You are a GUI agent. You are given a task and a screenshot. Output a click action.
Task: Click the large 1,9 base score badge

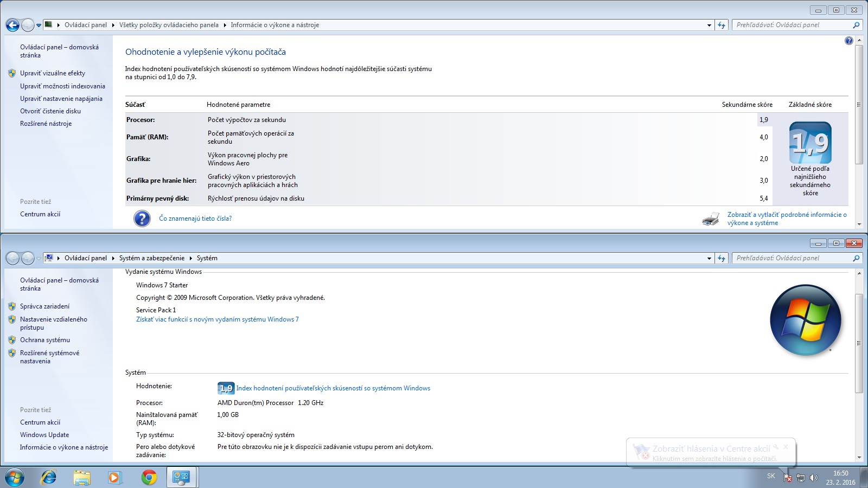[810, 143]
